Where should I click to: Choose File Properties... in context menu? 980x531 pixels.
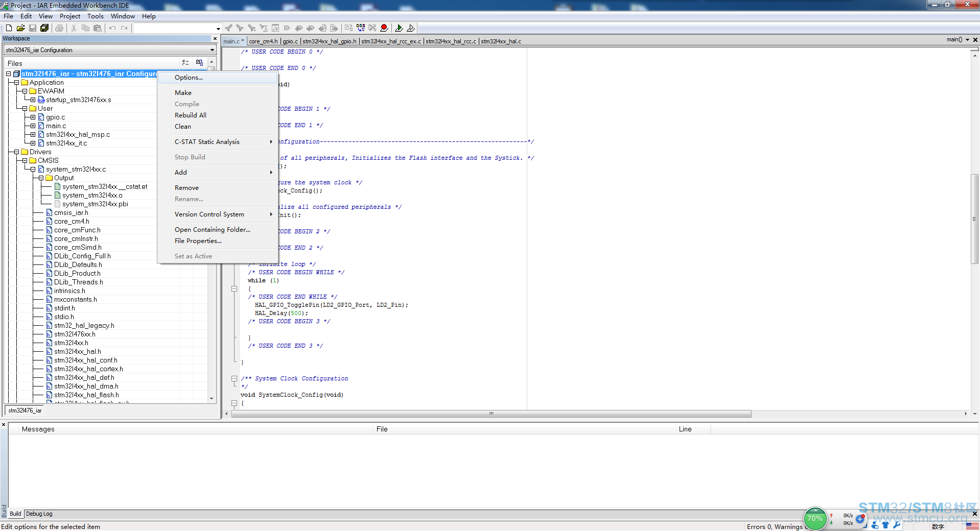[x=218, y=241]
